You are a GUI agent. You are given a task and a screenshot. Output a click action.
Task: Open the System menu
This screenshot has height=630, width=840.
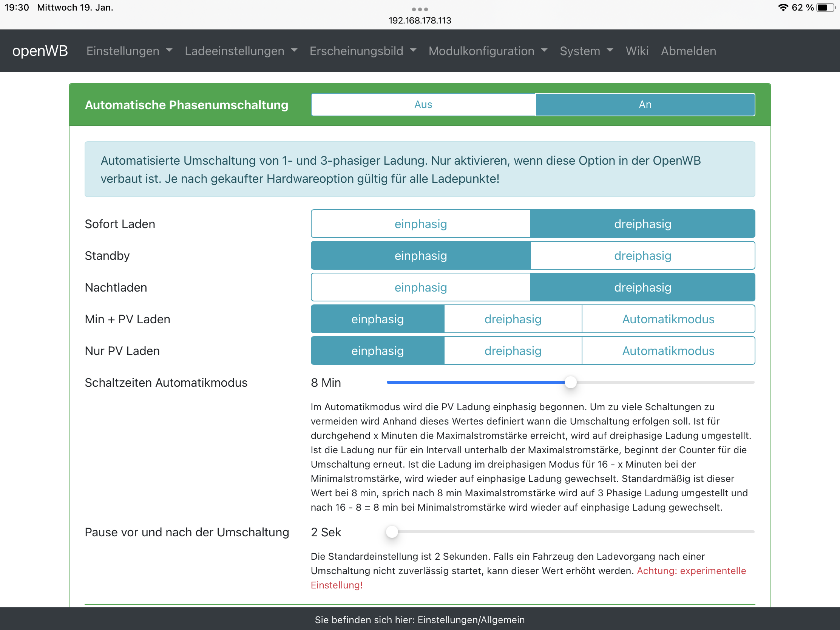pos(586,51)
